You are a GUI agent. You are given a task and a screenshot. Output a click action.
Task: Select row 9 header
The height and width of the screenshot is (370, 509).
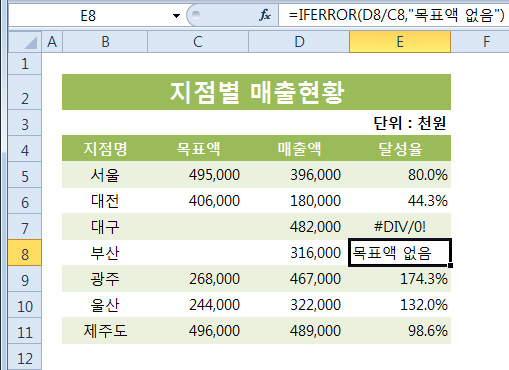pyautogui.click(x=25, y=279)
